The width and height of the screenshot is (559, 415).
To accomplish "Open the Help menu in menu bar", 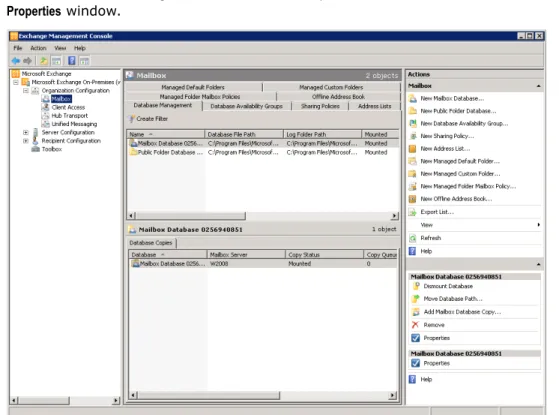I will click(x=80, y=48).
